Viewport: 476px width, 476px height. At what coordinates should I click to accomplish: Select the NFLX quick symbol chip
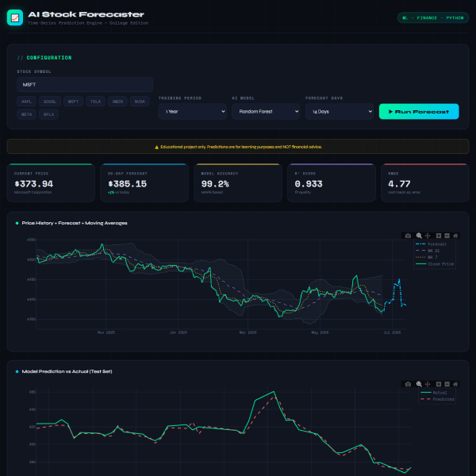click(x=48, y=114)
